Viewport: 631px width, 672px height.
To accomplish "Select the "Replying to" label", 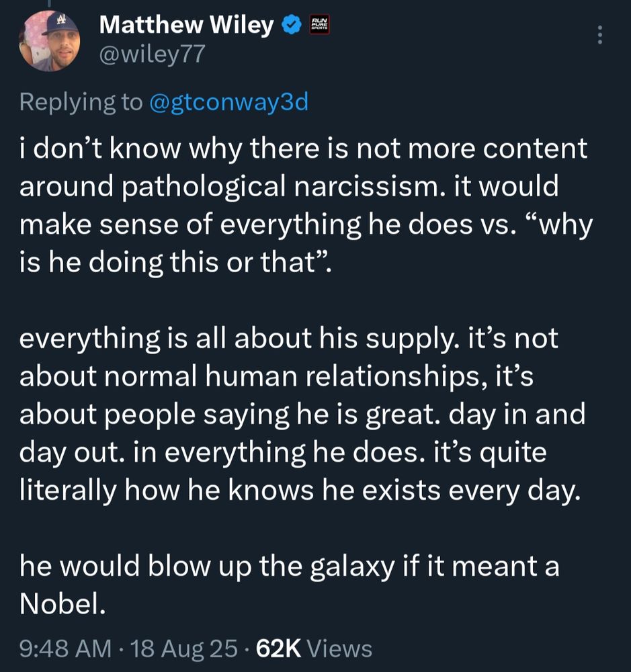I will click(x=81, y=102).
